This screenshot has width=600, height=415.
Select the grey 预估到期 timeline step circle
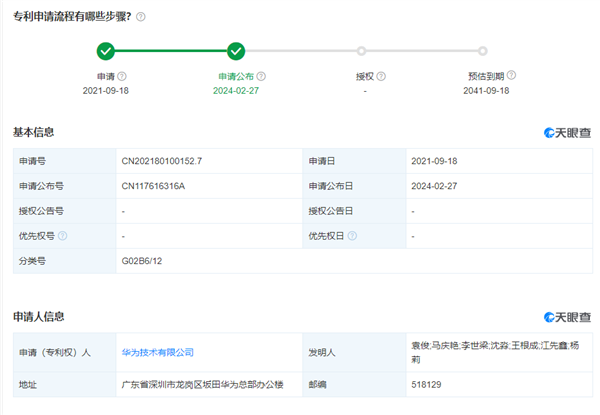482,51
